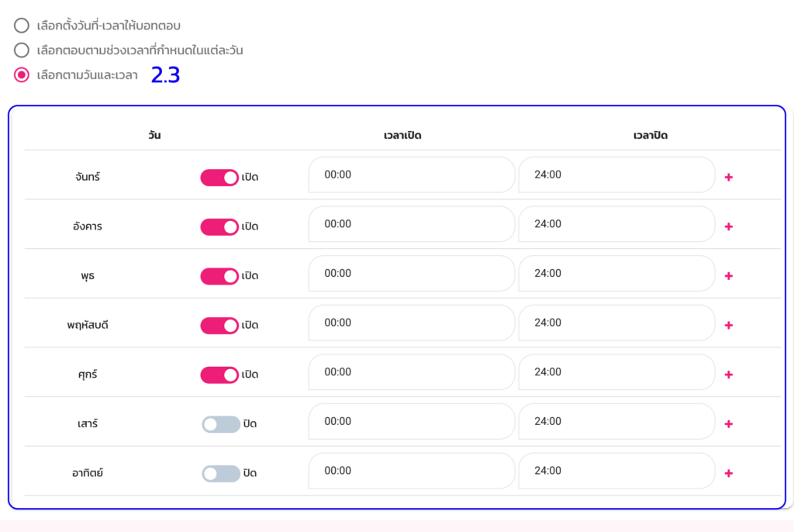794x532 pixels.
Task: Click plus icon on Monday (จันทร์) row
Action: [x=728, y=178]
